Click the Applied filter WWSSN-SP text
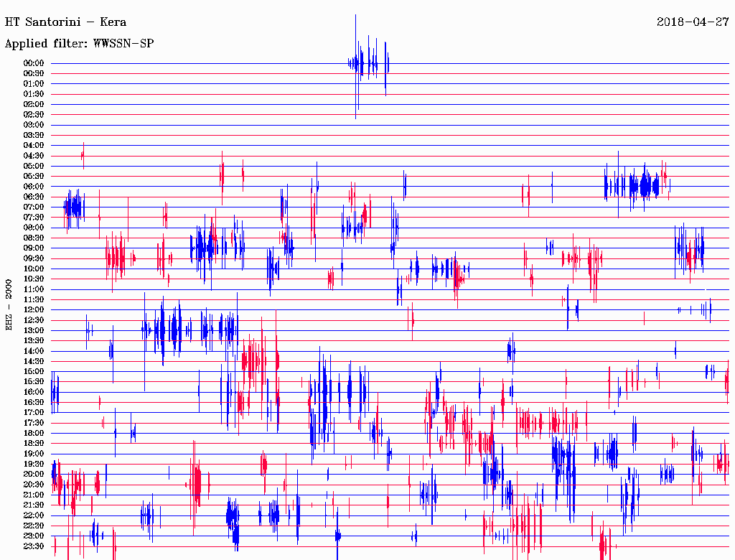 click(79, 44)
